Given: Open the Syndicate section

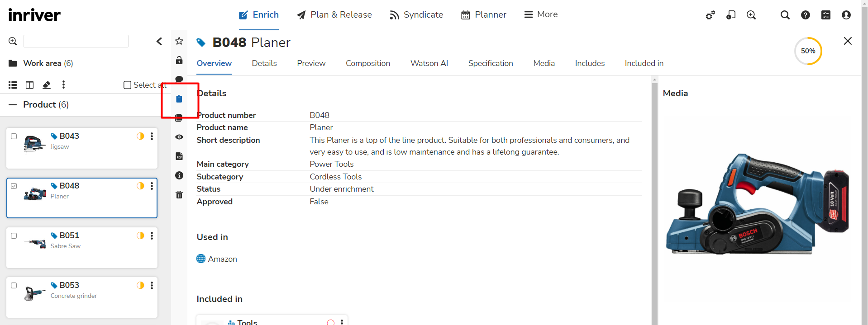Looking at the screenshot, I should pyautogui.click(x=416, y=14).
